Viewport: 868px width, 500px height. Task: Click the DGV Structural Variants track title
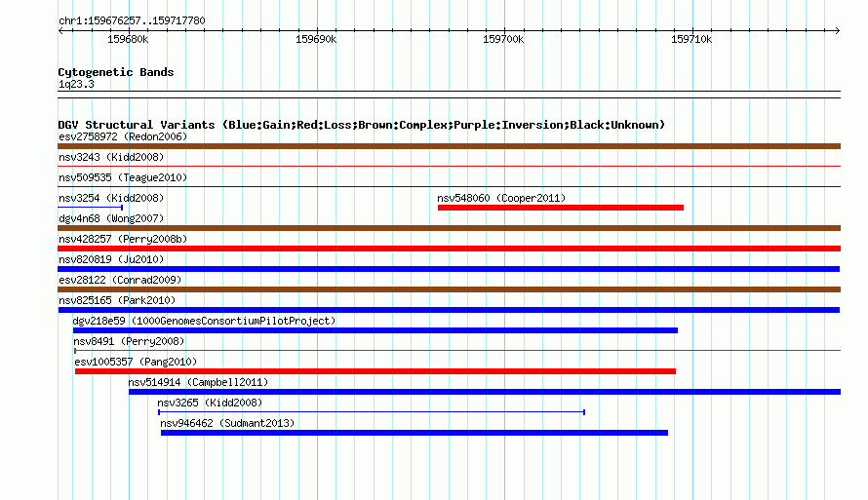362,125
